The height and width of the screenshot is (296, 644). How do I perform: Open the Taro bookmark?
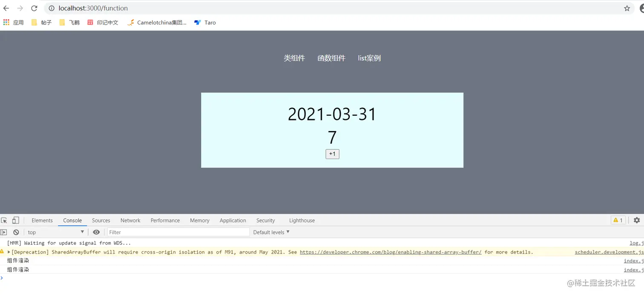[x=204, y=23]
